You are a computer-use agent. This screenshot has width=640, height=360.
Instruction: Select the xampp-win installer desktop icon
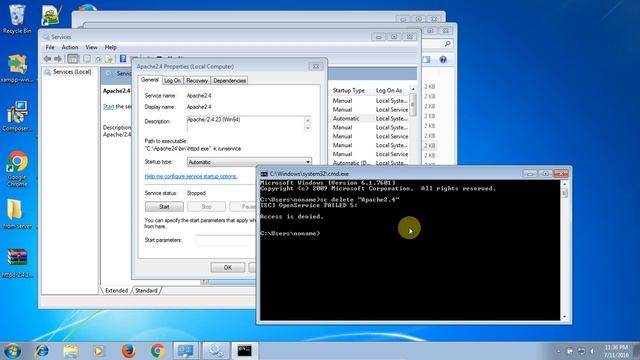pyautogui.click(x=17, y=68)
